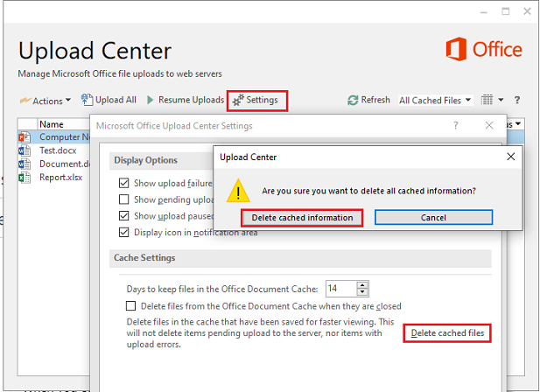
Task: Decrease days to keep files spinner
Action: pos(362,292)
